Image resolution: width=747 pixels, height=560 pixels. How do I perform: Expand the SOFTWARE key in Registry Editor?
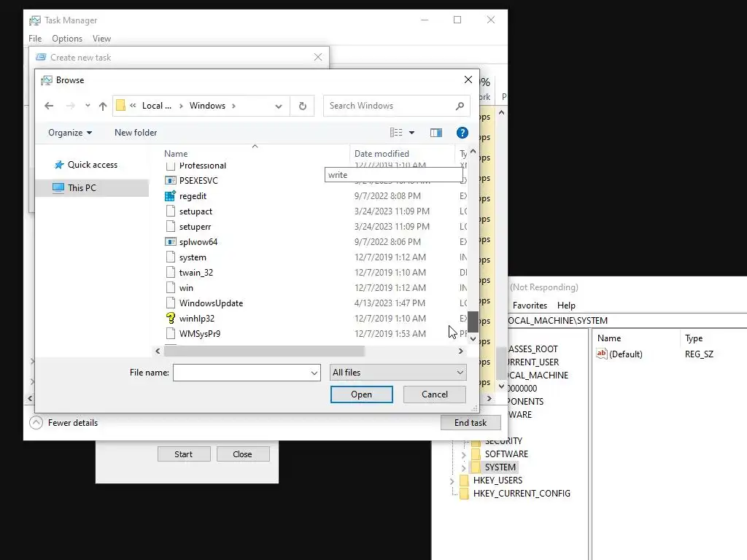pos(463,455)
